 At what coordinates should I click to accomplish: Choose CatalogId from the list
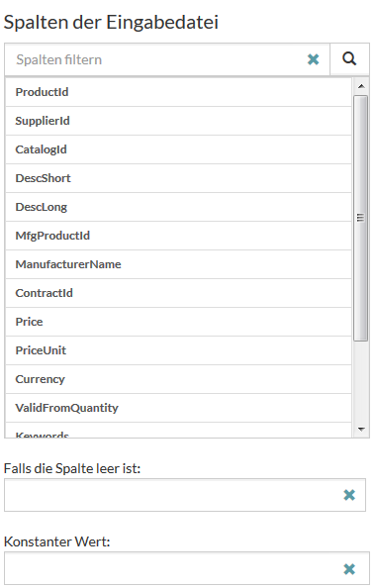coord(178,149)
